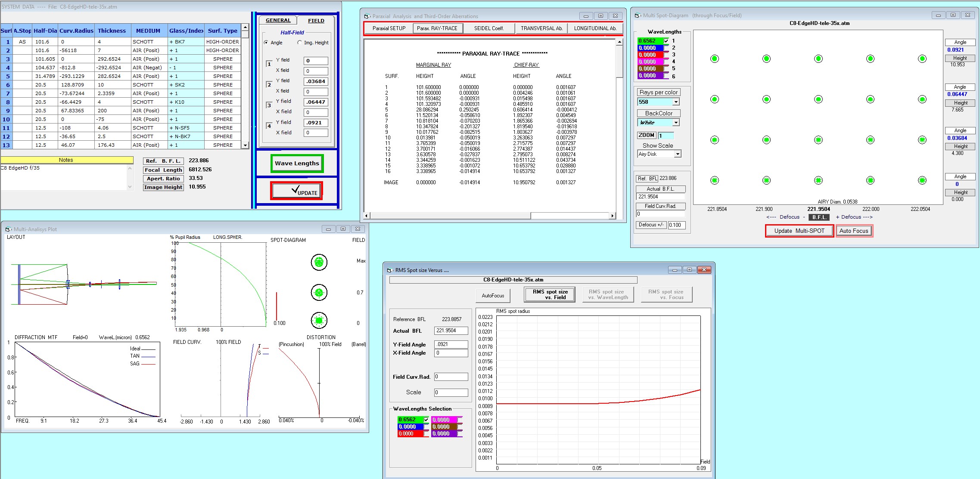Select the Angle half-field radio button

point(266,43)
